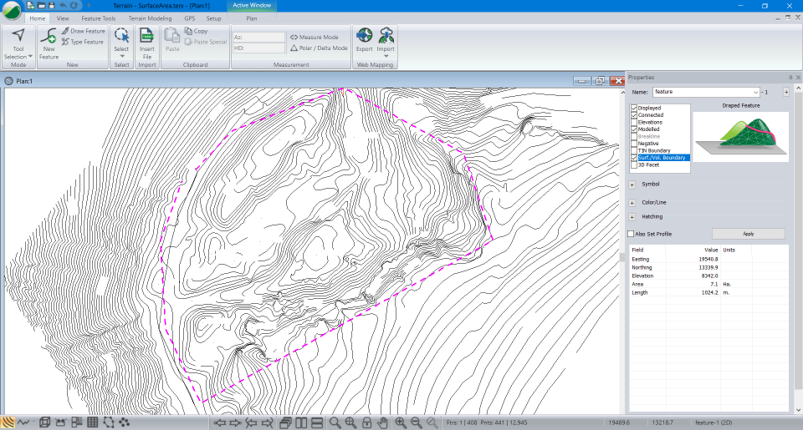Click the Draped Feature preview image
803x430 pixels.
[x=741, y=137]
